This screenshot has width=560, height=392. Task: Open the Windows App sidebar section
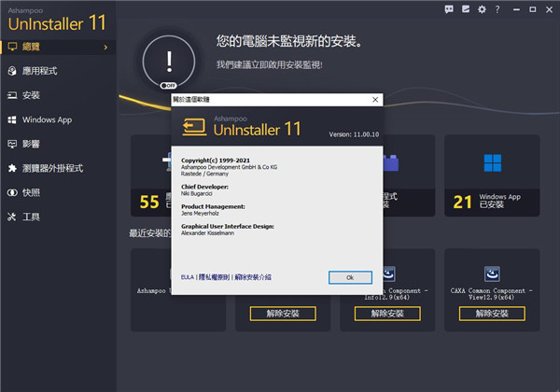coord(58,119)
